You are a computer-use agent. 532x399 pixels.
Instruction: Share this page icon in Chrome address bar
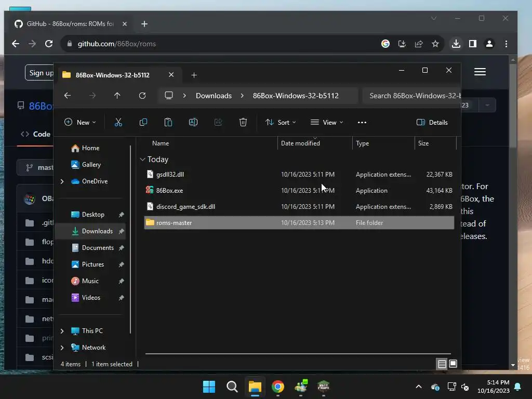[x=419, y=44]
